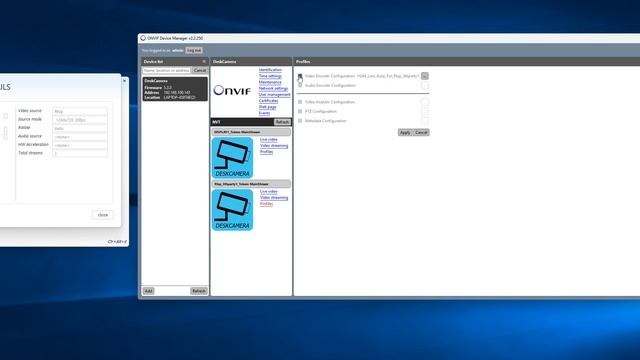This screenshot has width=640, height=360.
Task: Open the PTZ Configuration selector button
Action: point(425,111)
